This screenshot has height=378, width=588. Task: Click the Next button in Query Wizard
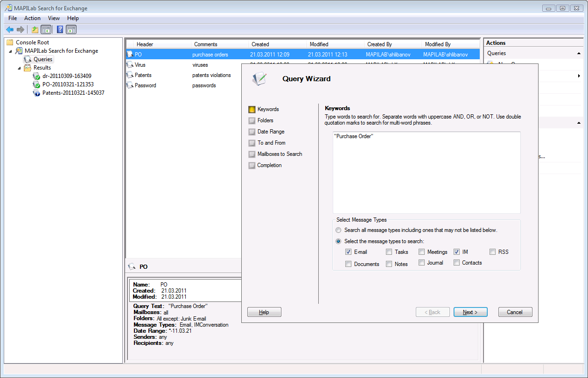(x=470, y=312)
